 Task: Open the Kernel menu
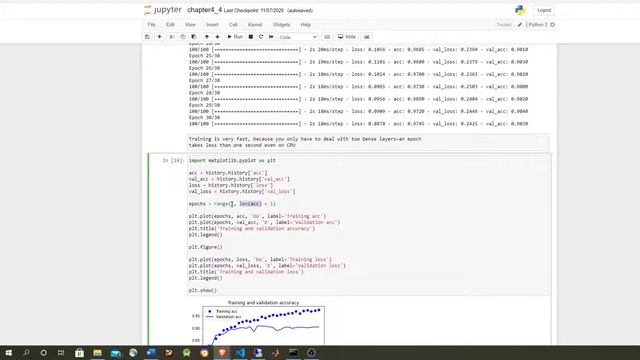pyautogui.click(x=255, y=24)
